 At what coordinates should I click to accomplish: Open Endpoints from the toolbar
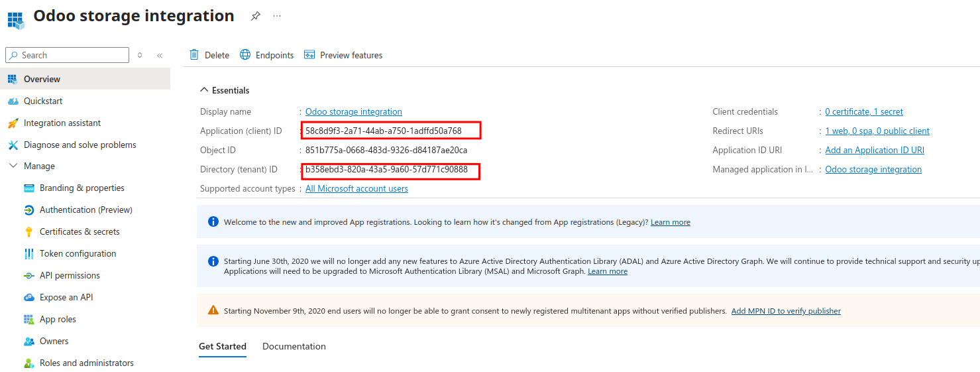pyautogui.click(x=266, y=55)
